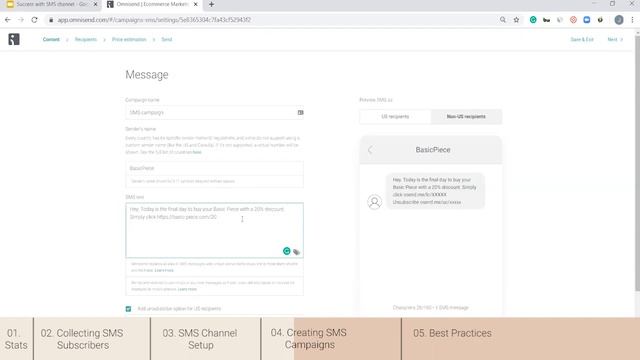
Task: Go to the Content step
Action: click(x=51, y=40)
